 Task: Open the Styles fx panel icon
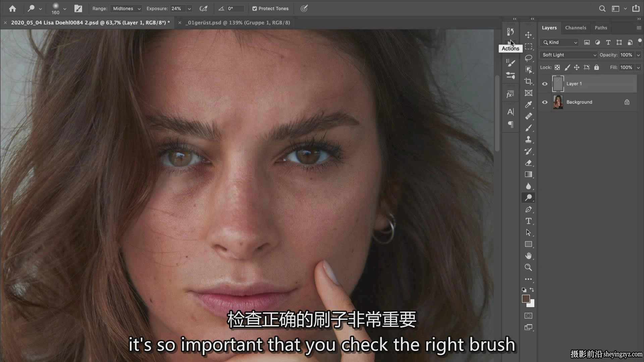(510, 95)
